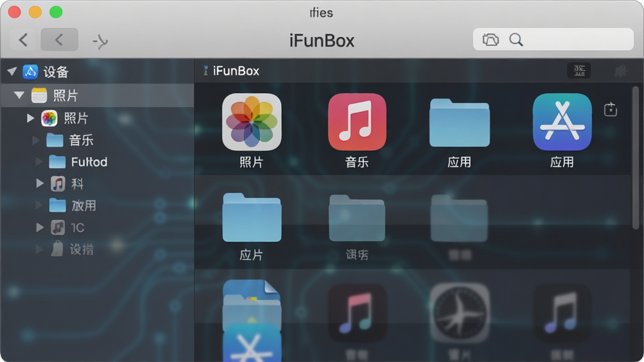Click the highlighted back arrow button
The height and width of the screenshot is (362, 644).
(59, 40)
